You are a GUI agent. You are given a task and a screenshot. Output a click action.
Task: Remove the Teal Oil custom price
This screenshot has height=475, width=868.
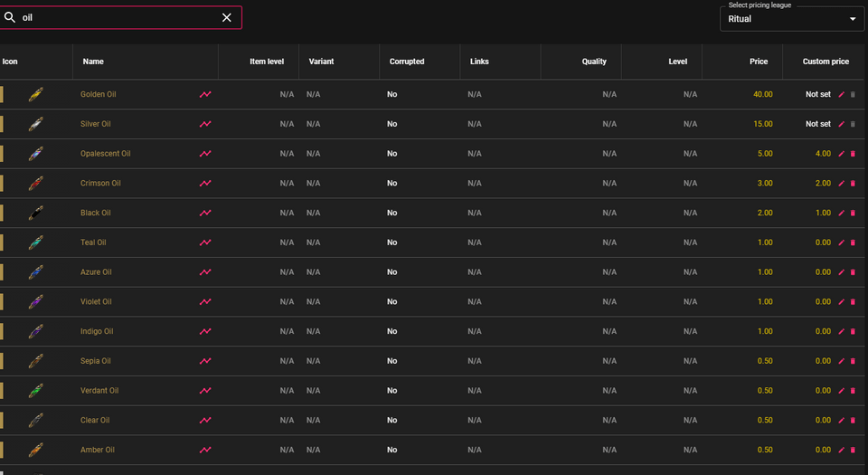point(853,242)
